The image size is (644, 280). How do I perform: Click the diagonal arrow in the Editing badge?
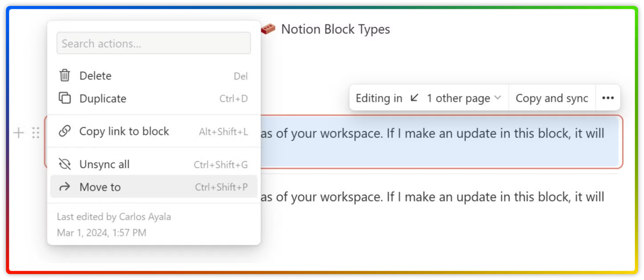tap(414, 98)
